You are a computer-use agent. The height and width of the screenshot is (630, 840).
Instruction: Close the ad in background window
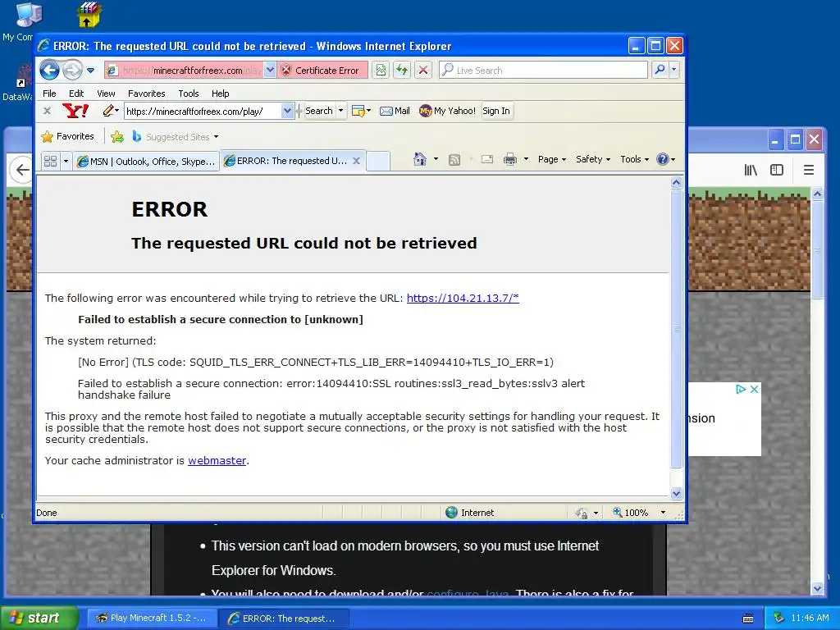754,389
